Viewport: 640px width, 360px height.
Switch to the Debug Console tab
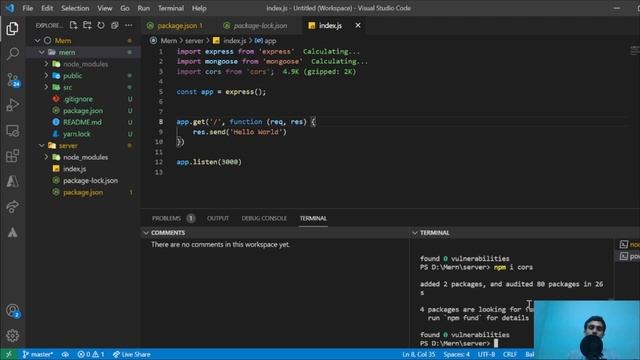264,218
